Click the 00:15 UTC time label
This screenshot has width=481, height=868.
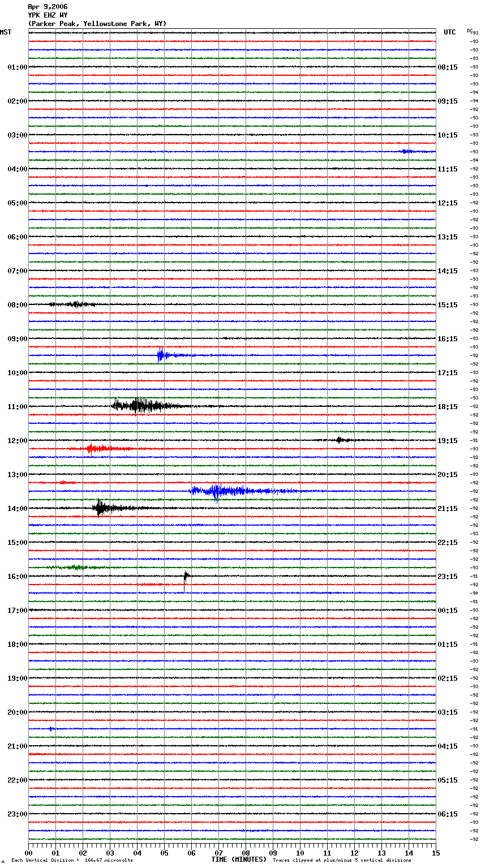448,611
